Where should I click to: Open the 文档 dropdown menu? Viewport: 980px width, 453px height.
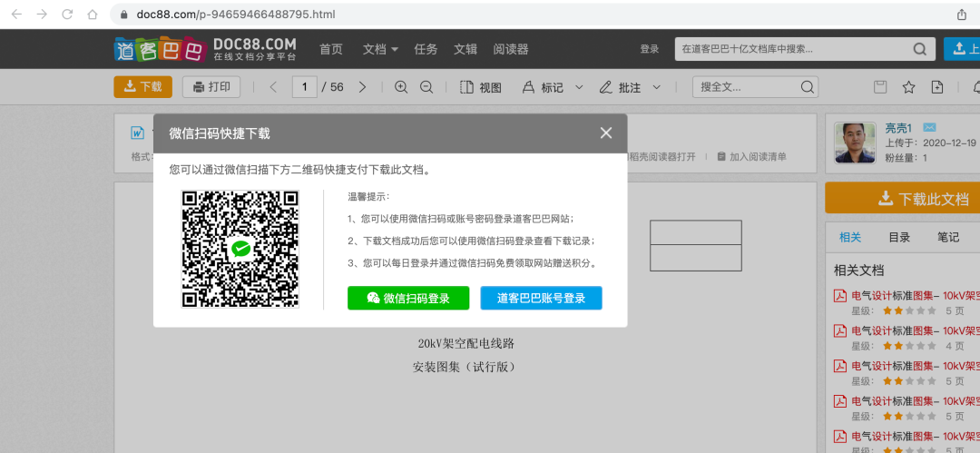[380, 49]
